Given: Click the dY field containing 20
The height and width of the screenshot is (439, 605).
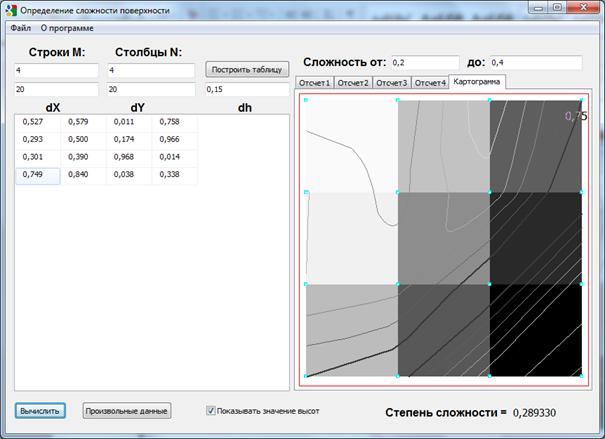Looking at the screenshot, I should point(151,89).
